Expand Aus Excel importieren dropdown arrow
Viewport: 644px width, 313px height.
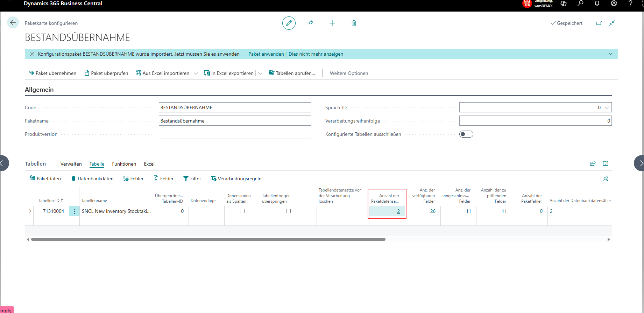[x=196, y=73]
